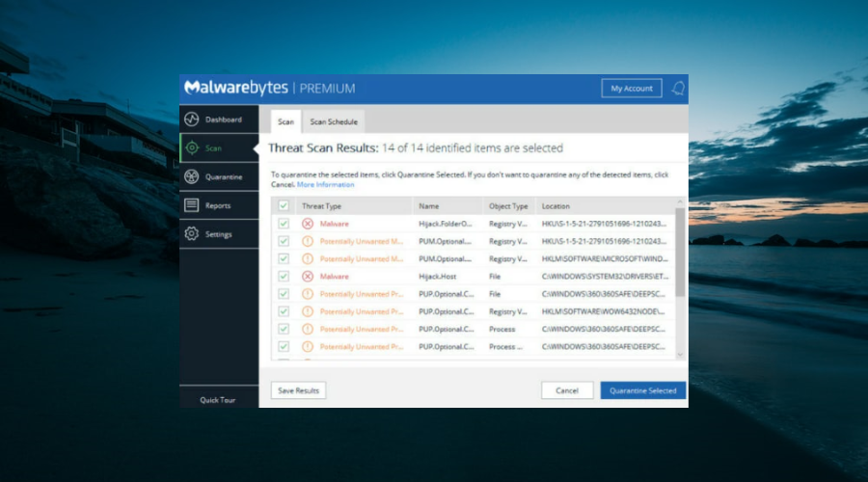Uncheck the Hijack.FolderO malware row
The height and width of the screenshot is (482, 868).
point(284,224)
